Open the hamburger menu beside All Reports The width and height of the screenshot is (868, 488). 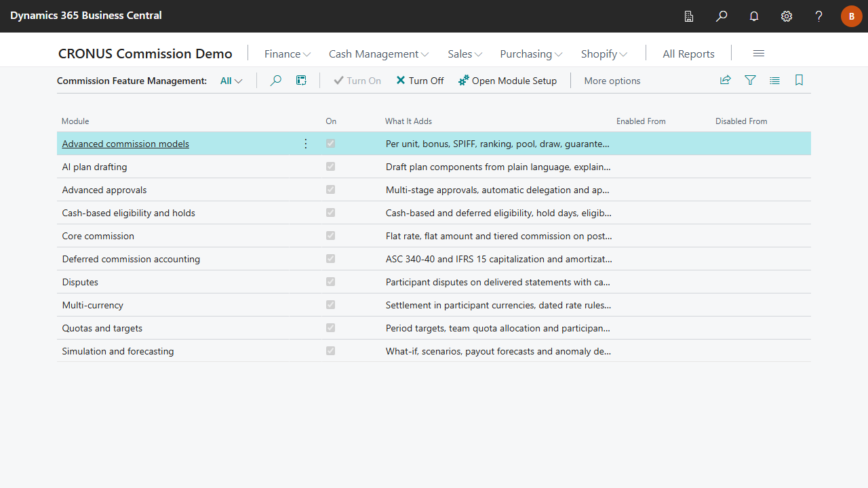[759, 54]
